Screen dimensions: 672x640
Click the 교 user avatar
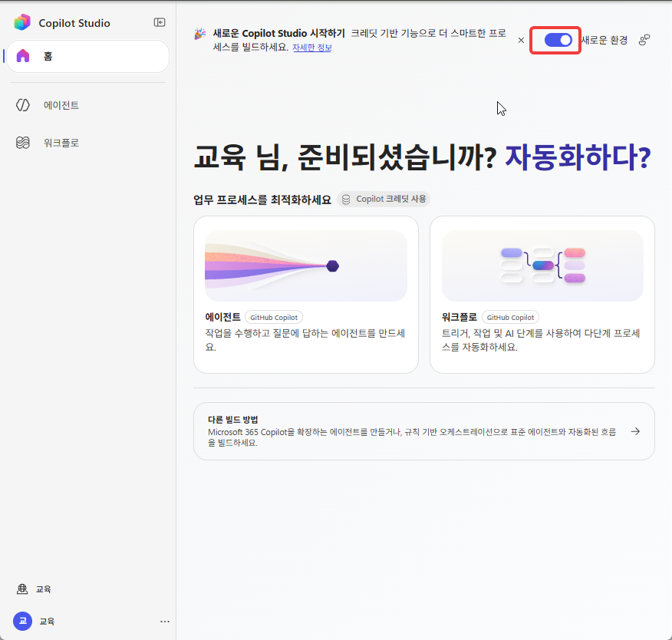23,621
